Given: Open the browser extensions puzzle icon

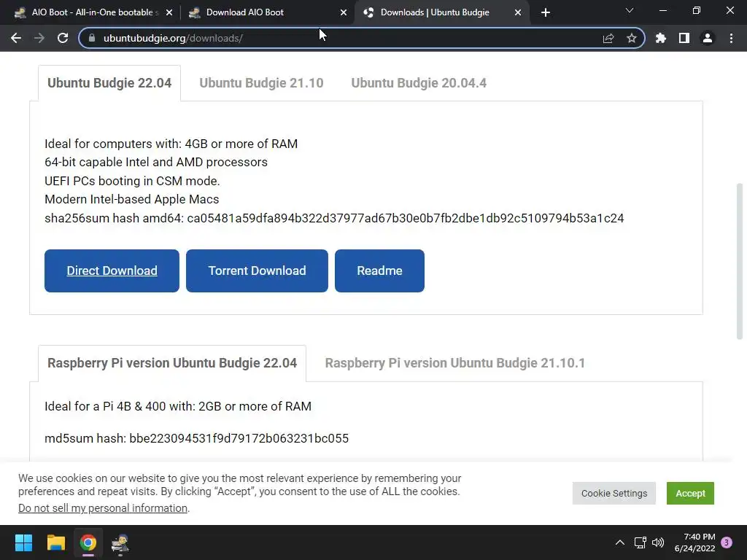Looking at the screenshot, I should [x=661, y=38].
